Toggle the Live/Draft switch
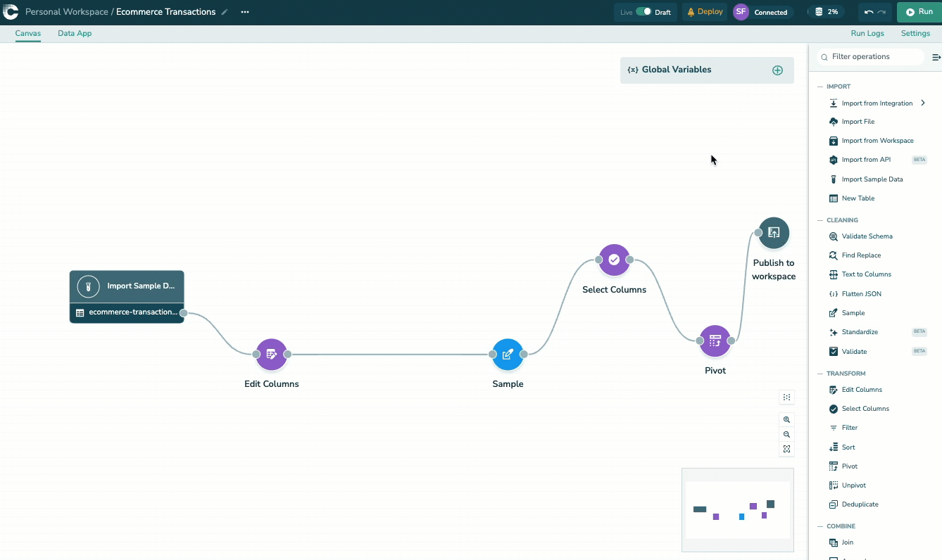Viewport: 942px width, 560px height. point(643,12)
